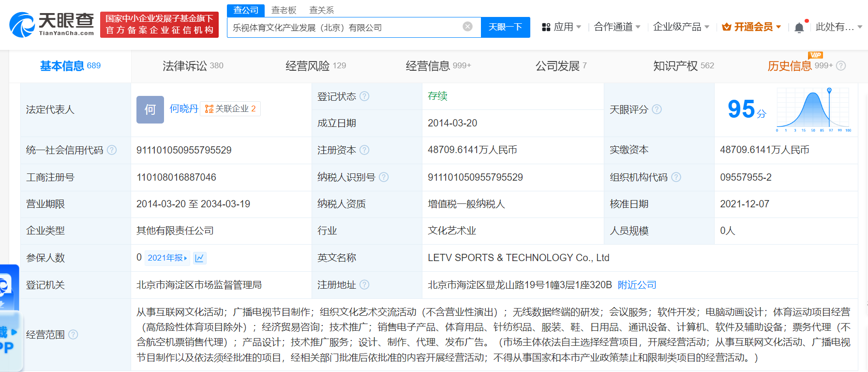Click the 09557955-2 organization code
Viewport: 868px width, 372px height.
tap(746, 177)
